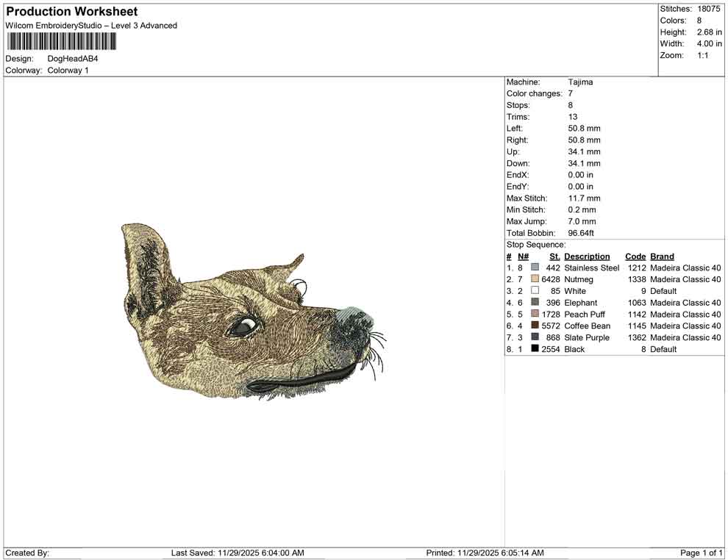Click the Created By field
Viewport: 728px width, 560px height.
[26, 552]
